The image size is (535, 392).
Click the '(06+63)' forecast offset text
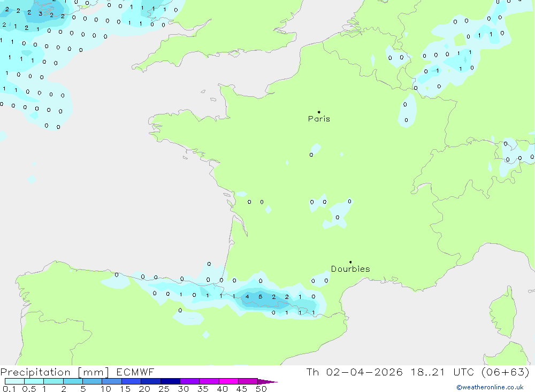(x=506, y=372)
